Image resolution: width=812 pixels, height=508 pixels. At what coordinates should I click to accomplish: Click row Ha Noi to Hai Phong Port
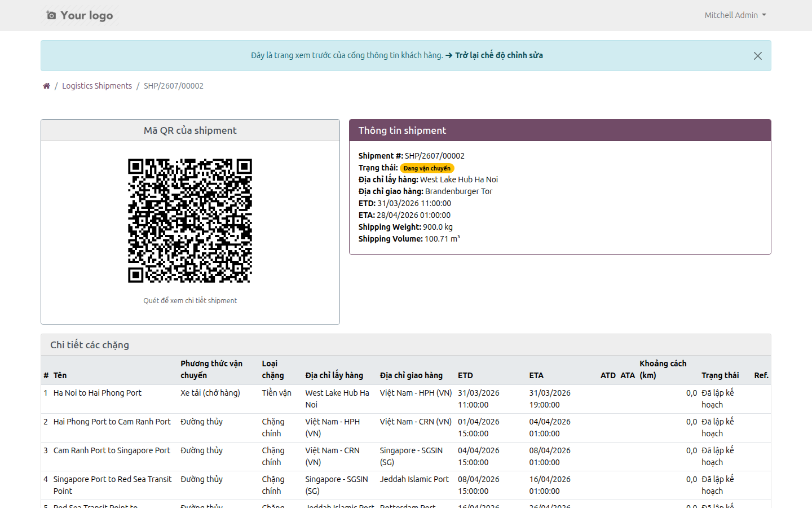tap(405, 399)
